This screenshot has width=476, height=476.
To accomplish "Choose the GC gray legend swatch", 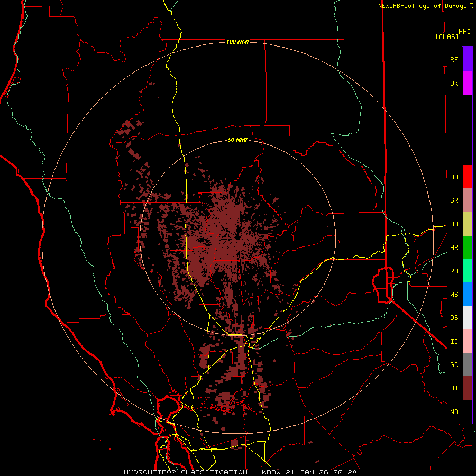I will (467, 364).
